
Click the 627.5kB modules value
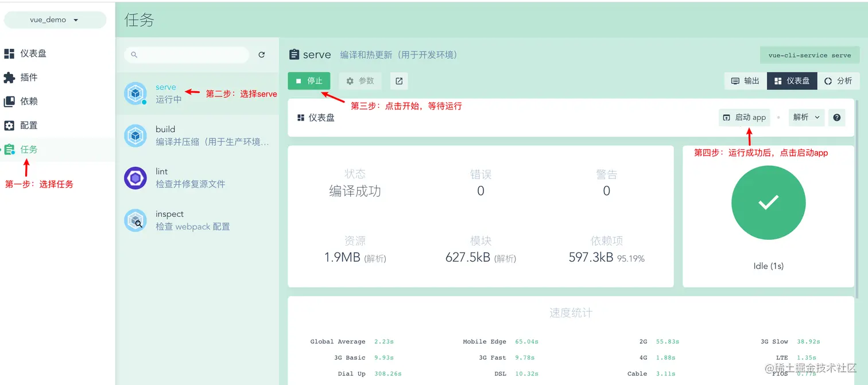click(468, 258)
